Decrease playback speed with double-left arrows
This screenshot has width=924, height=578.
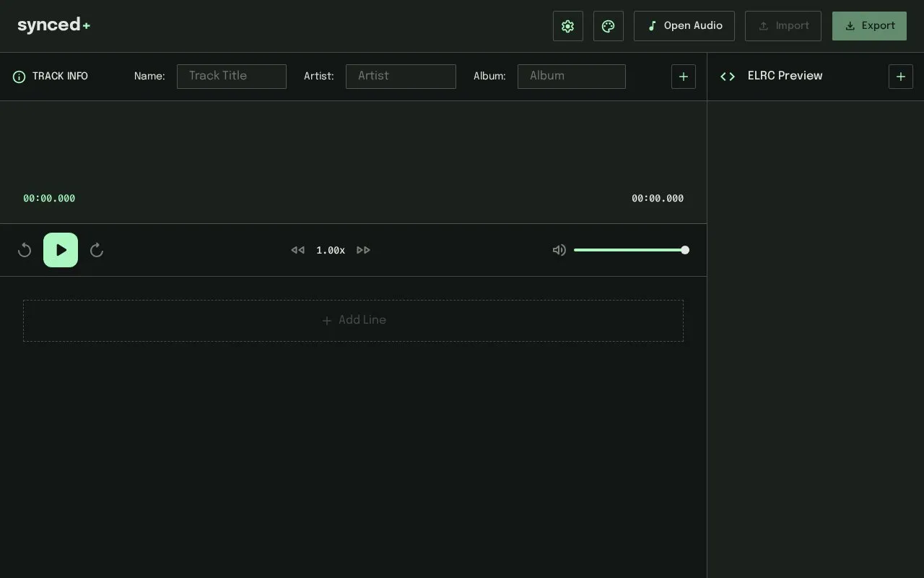click(297, 250)
